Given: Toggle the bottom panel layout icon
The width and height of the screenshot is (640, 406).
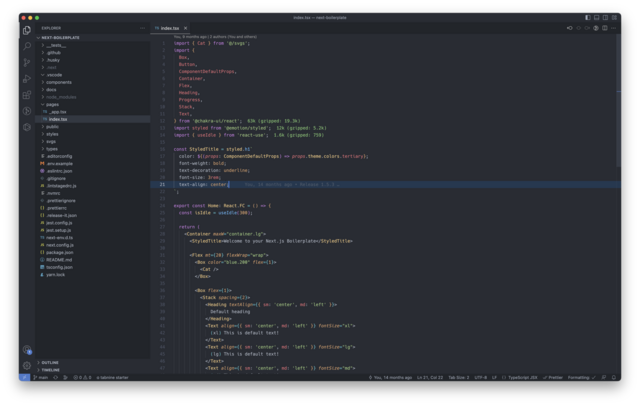Looking at the screenshot, I should pos(596,18).
